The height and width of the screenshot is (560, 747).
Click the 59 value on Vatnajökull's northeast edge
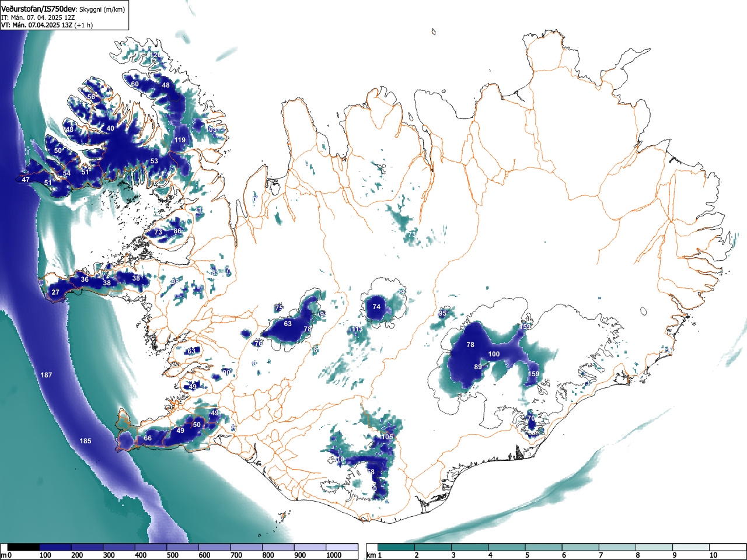[526, 327]
